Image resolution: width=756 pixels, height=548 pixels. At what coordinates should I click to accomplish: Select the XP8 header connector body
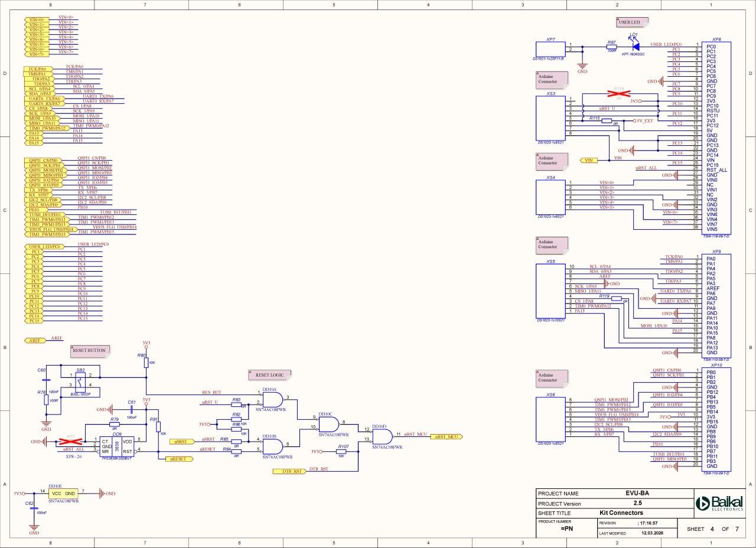[x=716, y=138]
